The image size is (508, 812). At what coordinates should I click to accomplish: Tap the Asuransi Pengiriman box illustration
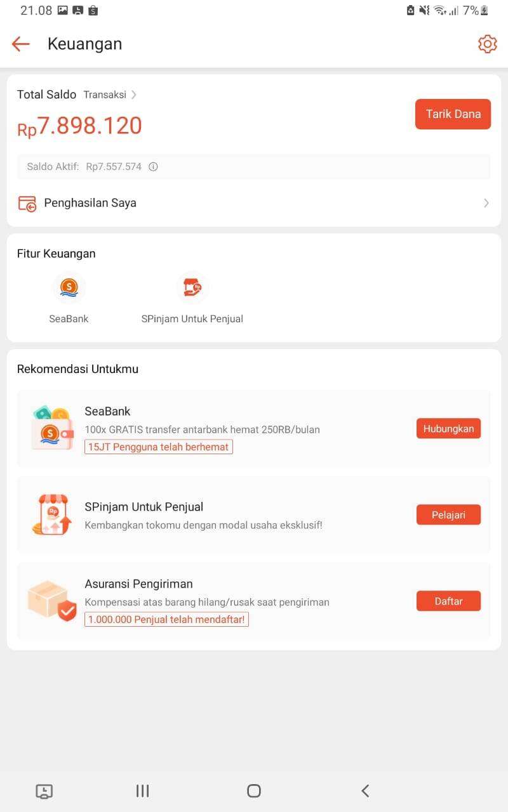point(51,601)
